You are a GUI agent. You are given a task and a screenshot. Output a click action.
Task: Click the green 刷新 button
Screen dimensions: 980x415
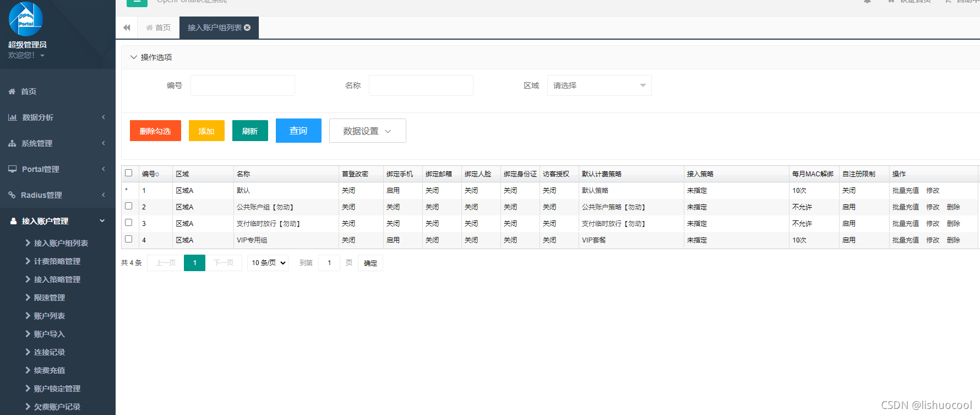tap(250, 131)
